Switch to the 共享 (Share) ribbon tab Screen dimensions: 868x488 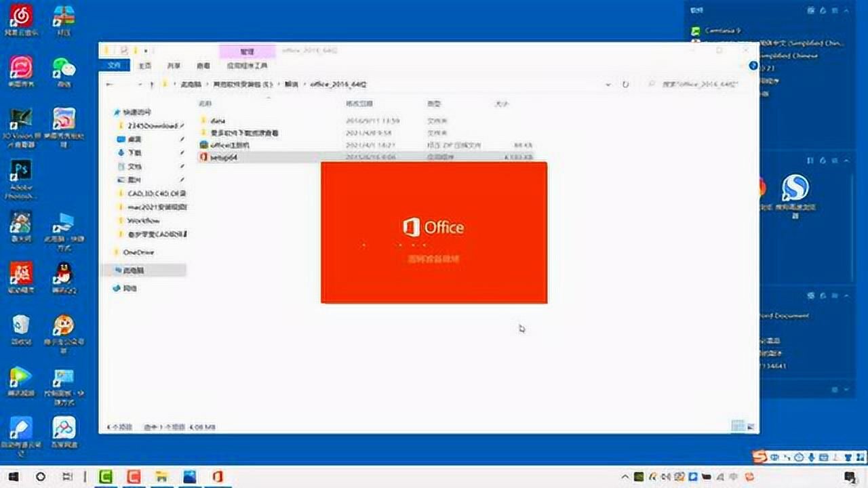174,66
